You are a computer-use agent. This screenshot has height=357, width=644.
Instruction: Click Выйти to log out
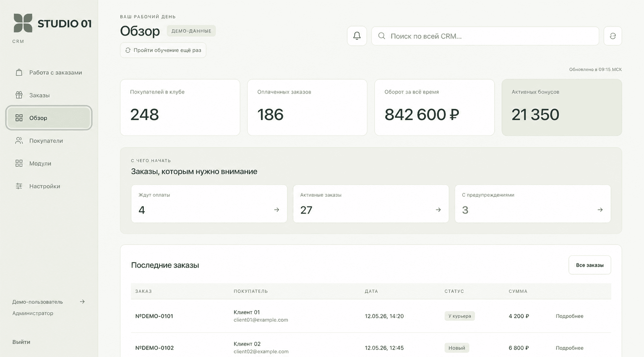coord(21,342)
